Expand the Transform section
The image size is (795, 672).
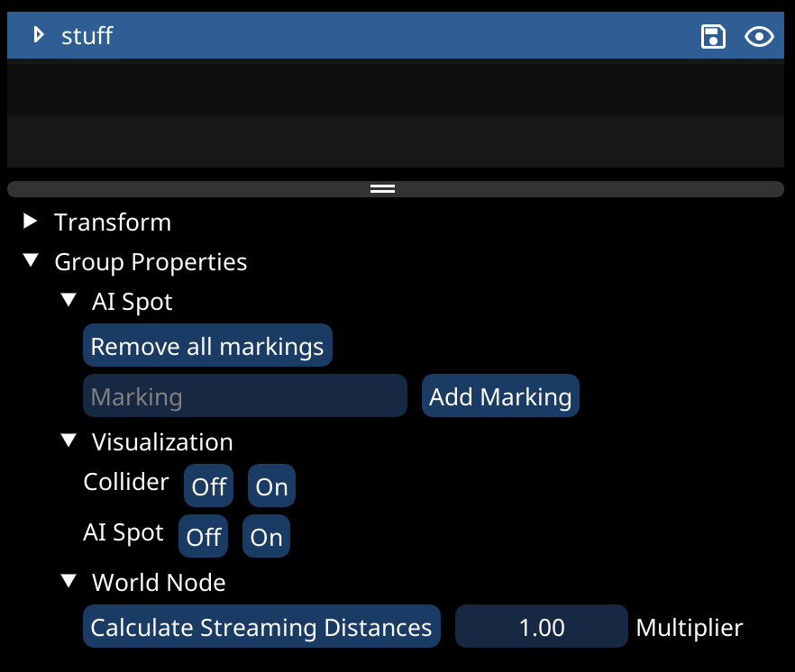[x=32, y=222]
